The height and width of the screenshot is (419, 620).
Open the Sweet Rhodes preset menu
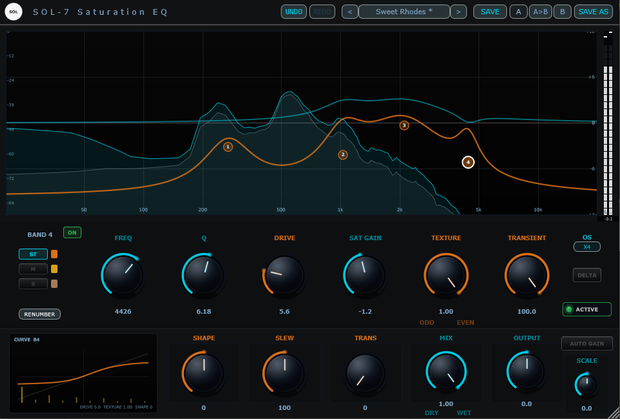tap(404, 12)
